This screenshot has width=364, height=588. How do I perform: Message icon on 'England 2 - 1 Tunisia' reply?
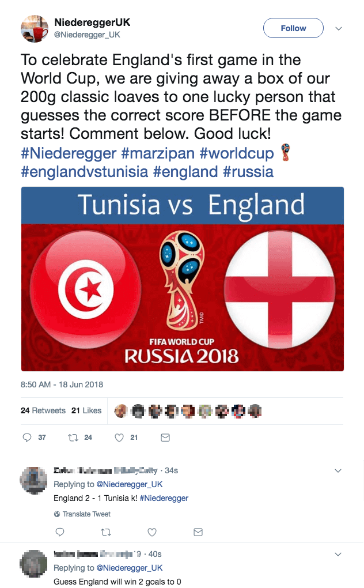[x=198, y=532]
